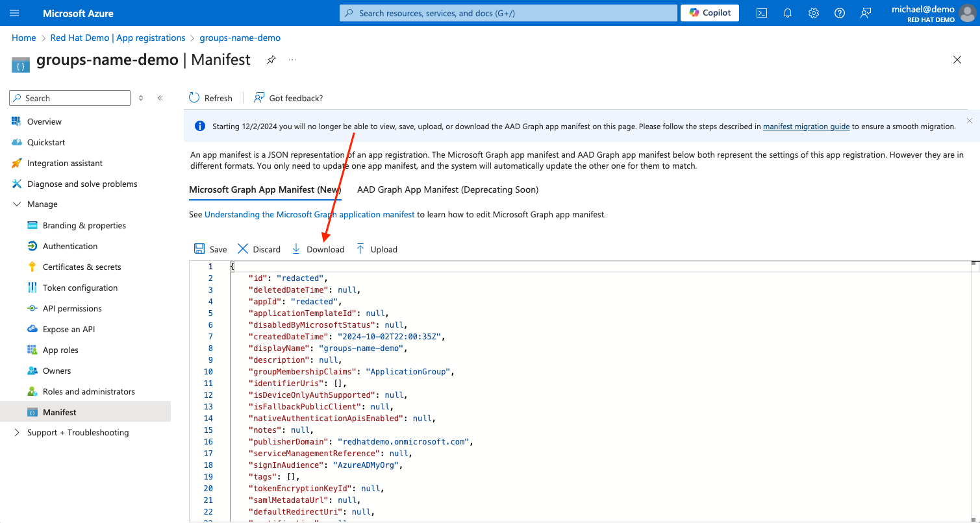This screenshot has width=980, height=523.
Task: Collapse the Manage section
Action: pos(17,204)
